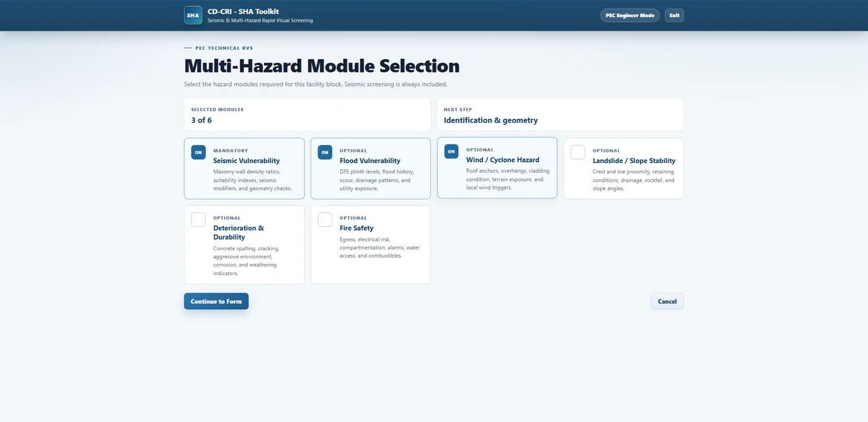Click Continue to Form button
Image resolution: width=868 pixels, height=422 pixels.
pyautogui.click(x=216, y=301)
